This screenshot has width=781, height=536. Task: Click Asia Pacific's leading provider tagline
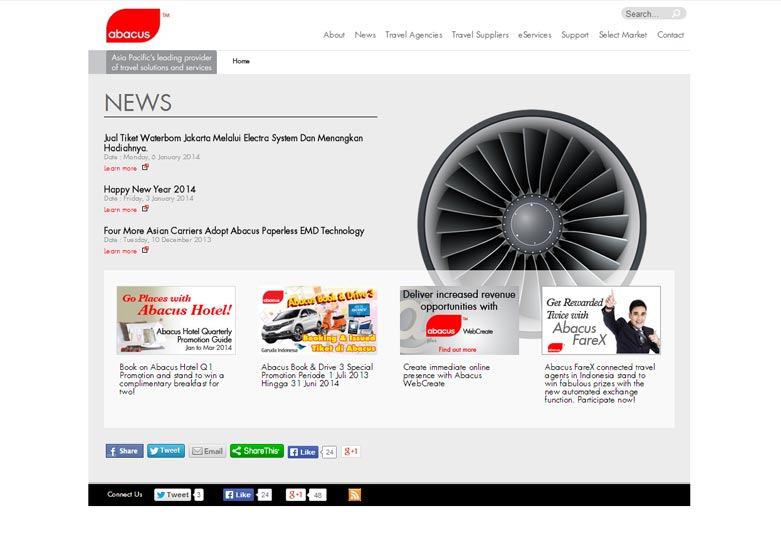[161, 62]
